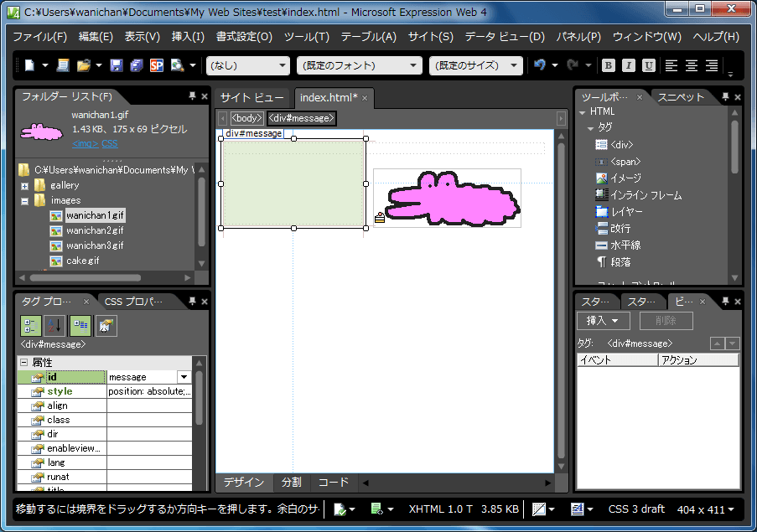Select cake.gif in folder list
The image size is (757, 532).
tap(82, 261)
